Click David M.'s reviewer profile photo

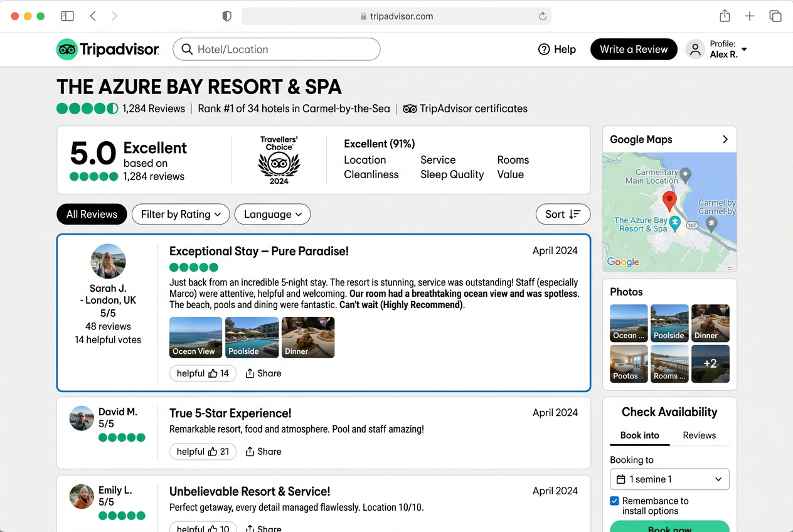(x=82, y=418)
